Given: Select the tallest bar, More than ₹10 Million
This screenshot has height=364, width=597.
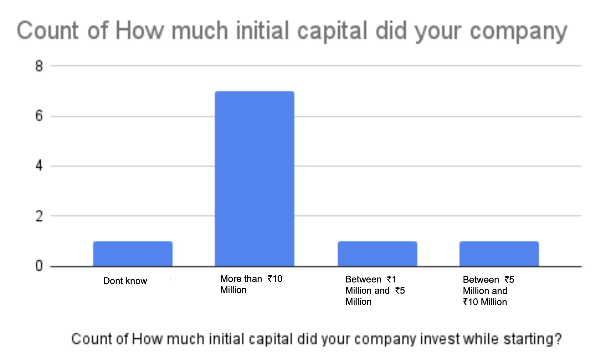Looking at the screenshot, I should [255, 179].
